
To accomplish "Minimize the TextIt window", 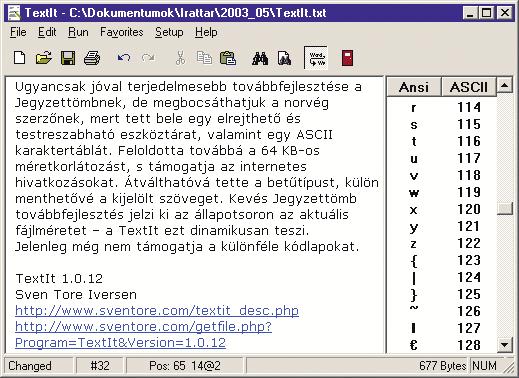I will [x=470, y=13].
